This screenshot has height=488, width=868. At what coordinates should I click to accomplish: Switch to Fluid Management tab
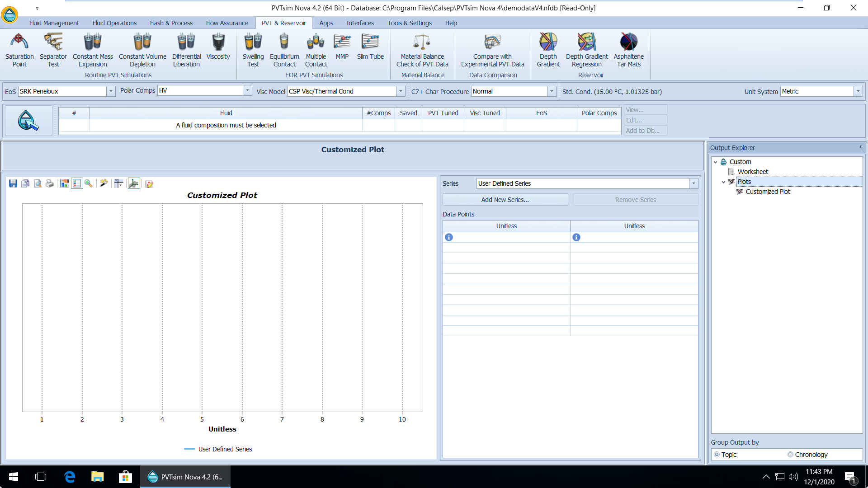click(54, 23)
